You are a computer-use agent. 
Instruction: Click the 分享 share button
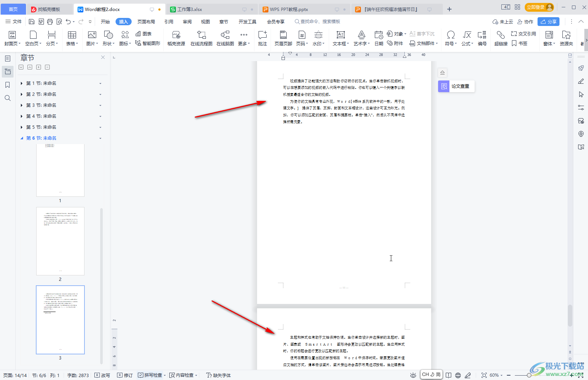tap(549, 22)
